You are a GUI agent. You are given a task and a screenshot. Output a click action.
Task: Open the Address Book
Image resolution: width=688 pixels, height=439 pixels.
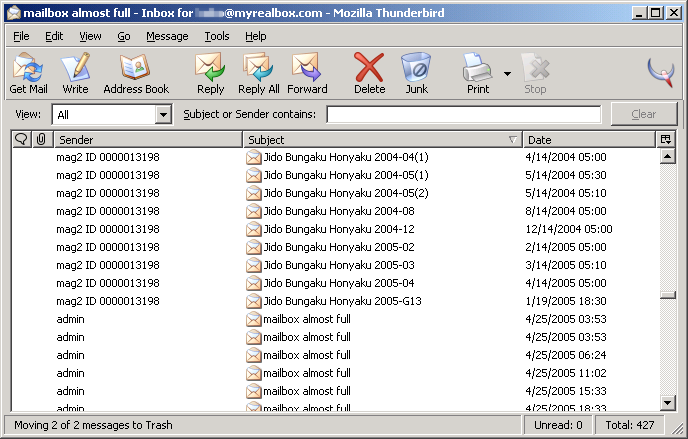[136, 73]
